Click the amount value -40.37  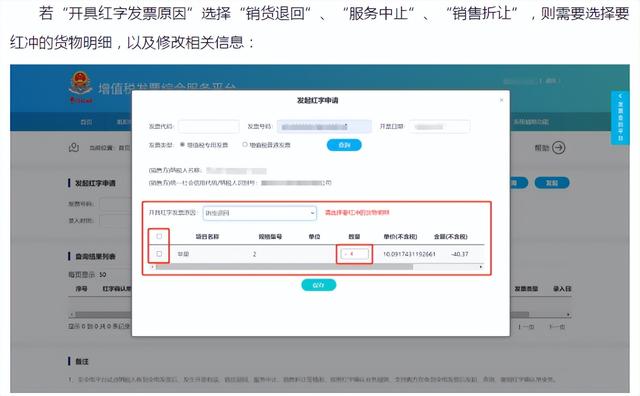point(460,254)
